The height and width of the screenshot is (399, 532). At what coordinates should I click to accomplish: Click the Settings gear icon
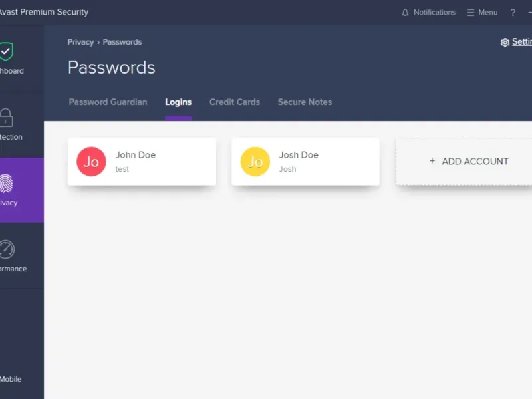tap(505, 42)
